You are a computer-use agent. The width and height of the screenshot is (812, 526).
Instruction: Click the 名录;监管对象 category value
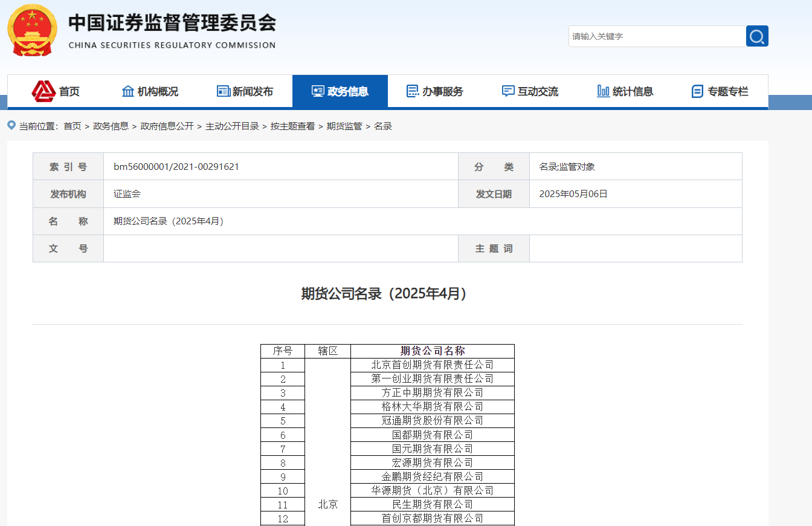pyautogui.click(x=567, y=166)
